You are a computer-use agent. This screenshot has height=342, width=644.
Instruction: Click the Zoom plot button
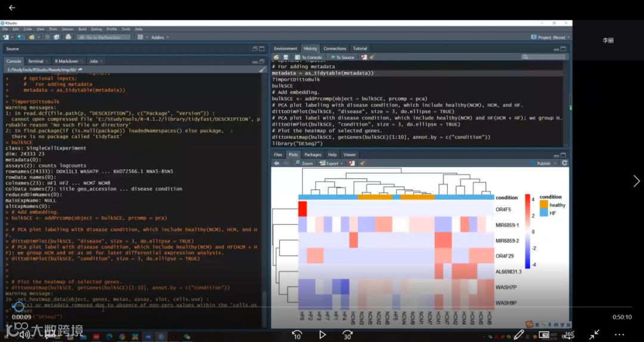[304, 163]
